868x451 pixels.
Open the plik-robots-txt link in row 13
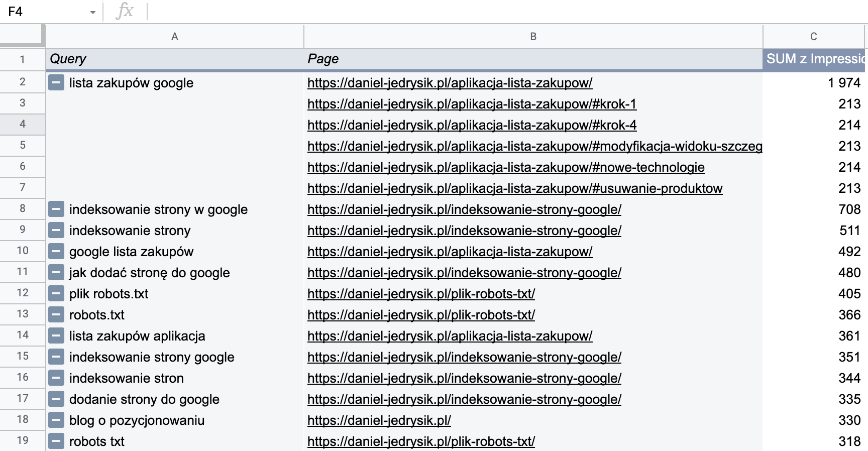(421, 315)
